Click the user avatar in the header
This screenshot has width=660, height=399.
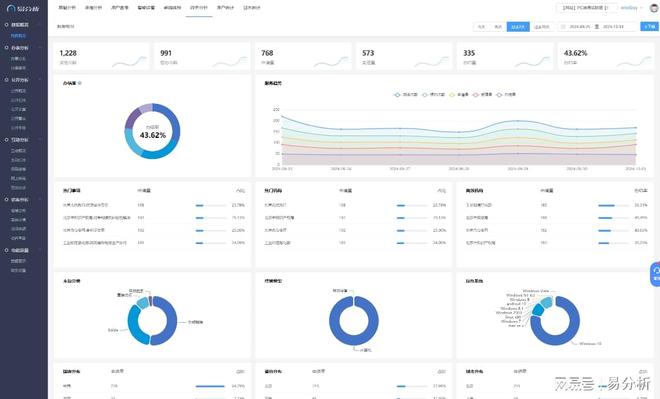(x=655, y=8)
